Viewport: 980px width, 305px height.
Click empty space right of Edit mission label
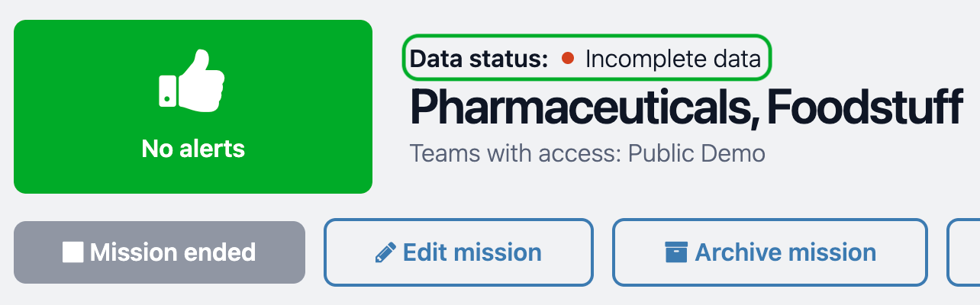click(566, 252)
